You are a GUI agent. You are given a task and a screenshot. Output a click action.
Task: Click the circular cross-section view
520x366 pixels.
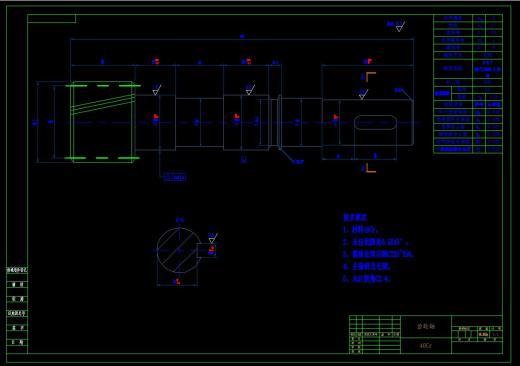pos(178,250)
